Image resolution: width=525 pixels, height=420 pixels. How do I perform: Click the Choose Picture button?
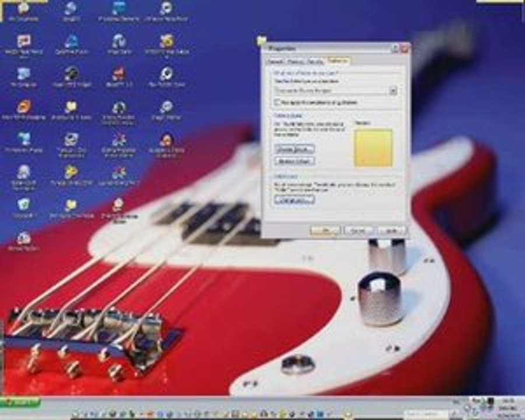click(295, 149)
